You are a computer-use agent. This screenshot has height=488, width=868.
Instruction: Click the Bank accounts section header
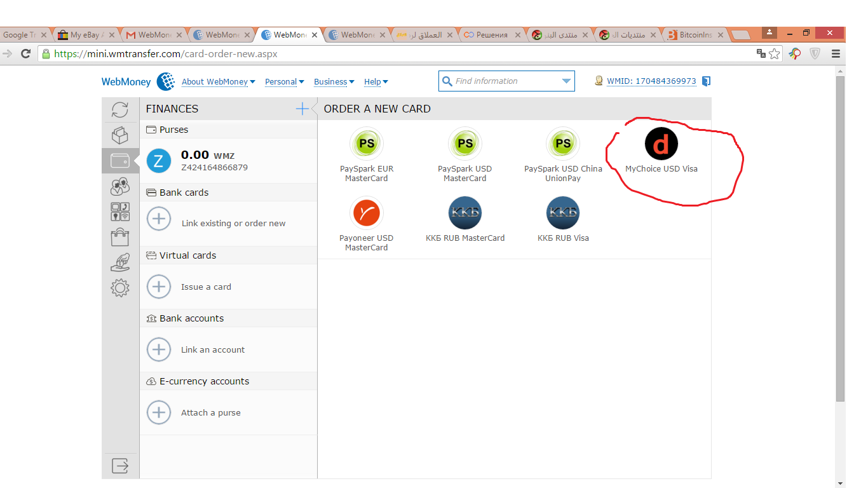(228, 318)
